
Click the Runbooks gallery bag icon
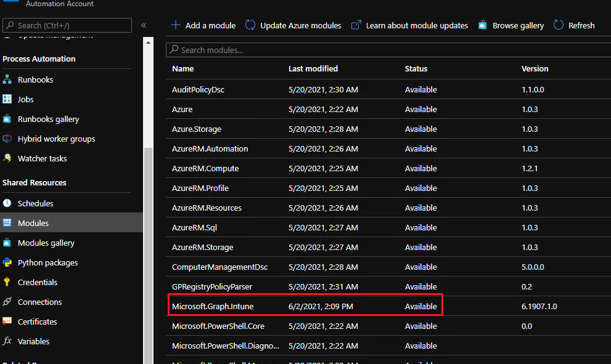tap(7, 119)
